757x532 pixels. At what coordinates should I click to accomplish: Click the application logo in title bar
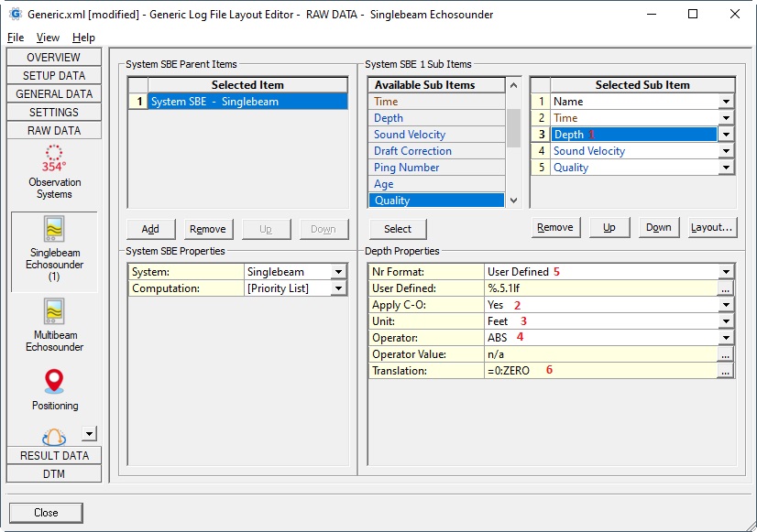[15, 15]
